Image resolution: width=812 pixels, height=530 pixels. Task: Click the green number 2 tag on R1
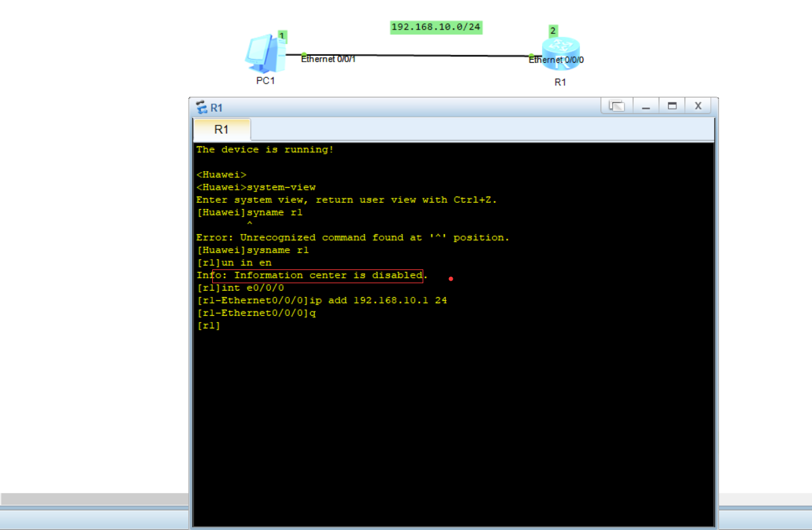(553, 31)
